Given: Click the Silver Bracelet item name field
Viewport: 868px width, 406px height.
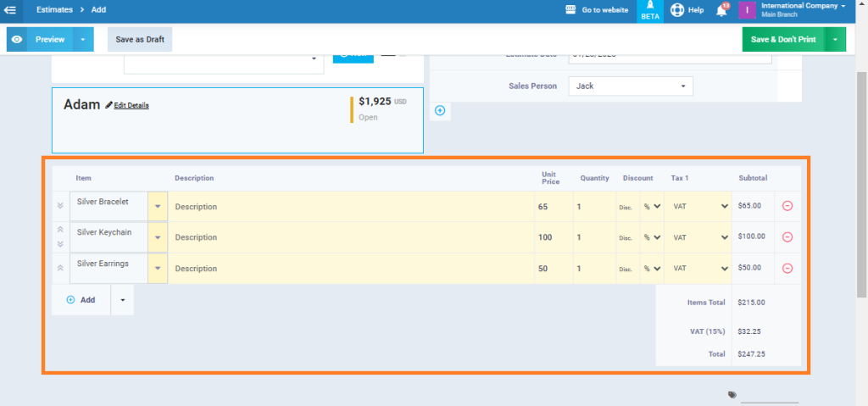Looking at the screenshot, I should [109, 206].
